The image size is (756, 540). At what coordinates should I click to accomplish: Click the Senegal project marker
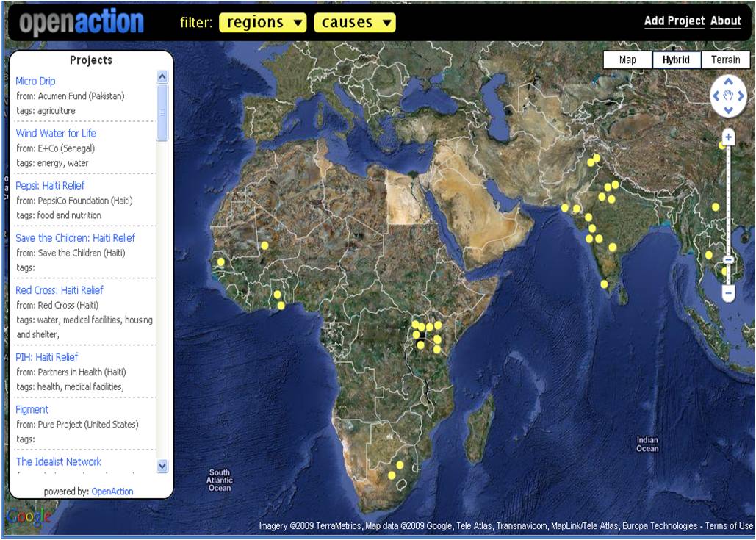(x=221, y=262)
